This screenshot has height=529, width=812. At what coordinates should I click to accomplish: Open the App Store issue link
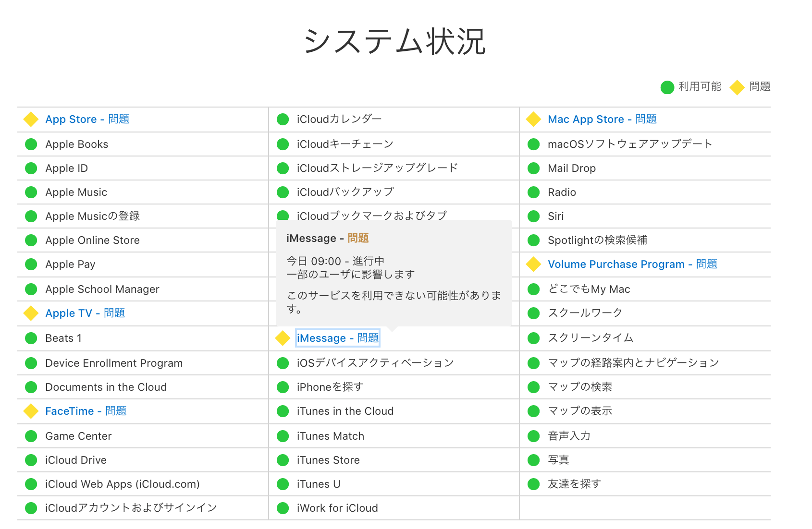click(x=87, y=119)
